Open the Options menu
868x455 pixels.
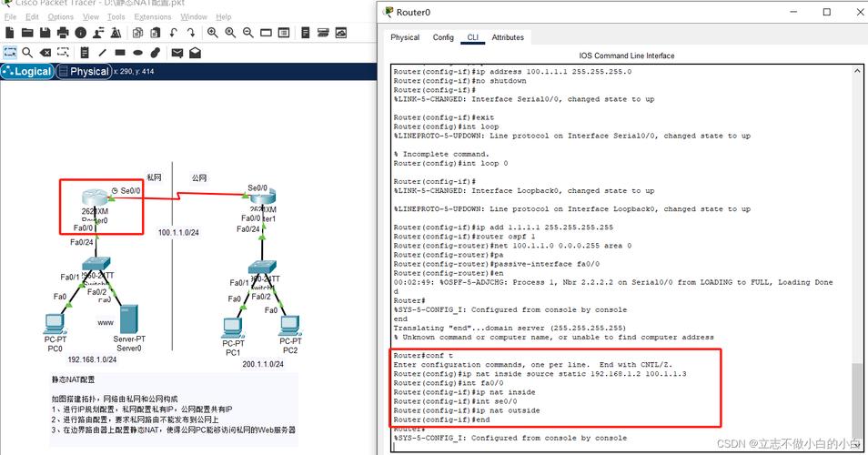click(x=60, y=16)
